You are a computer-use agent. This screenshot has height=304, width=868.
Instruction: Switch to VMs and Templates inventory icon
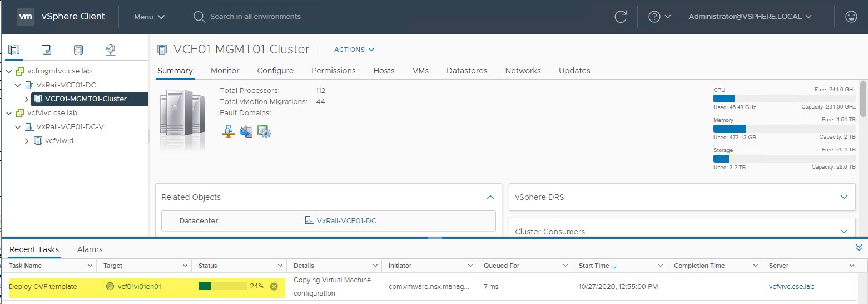(x=46, y=50)
